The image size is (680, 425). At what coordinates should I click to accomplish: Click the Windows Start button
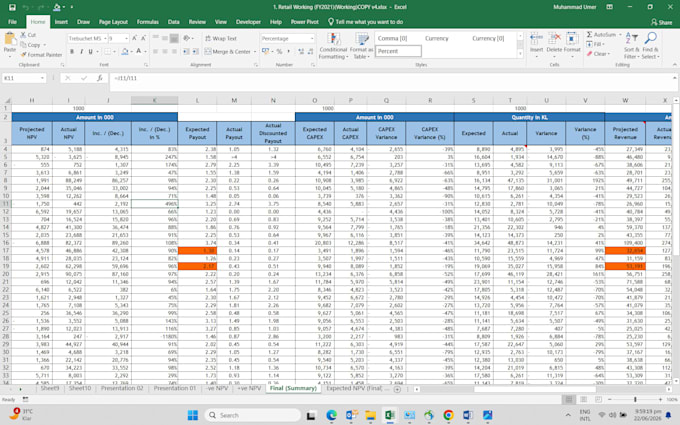click(x=193, y=415)
